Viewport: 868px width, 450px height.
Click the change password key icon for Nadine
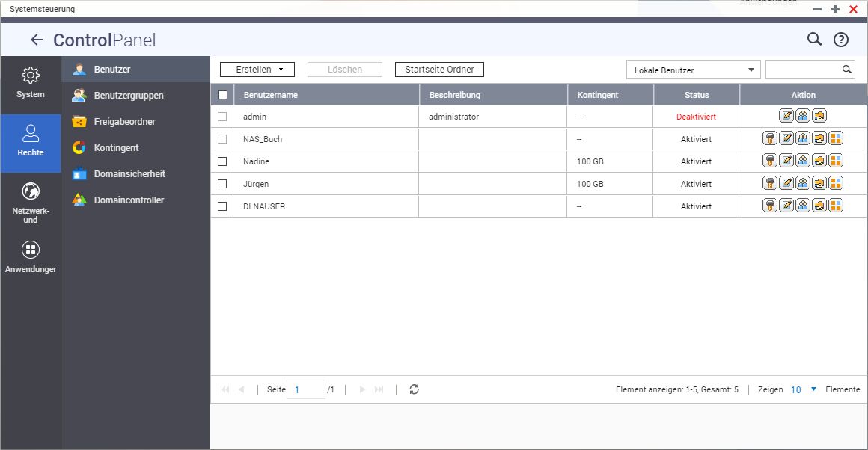pos(770,161)
